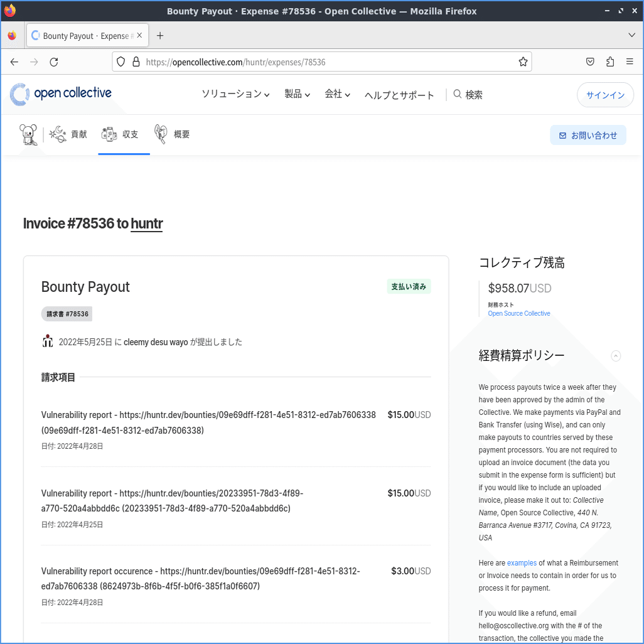The width and height of the screenshot is (644, 644).
Task: Click the お問い合わせ contact button
Action: click(588, 135)
